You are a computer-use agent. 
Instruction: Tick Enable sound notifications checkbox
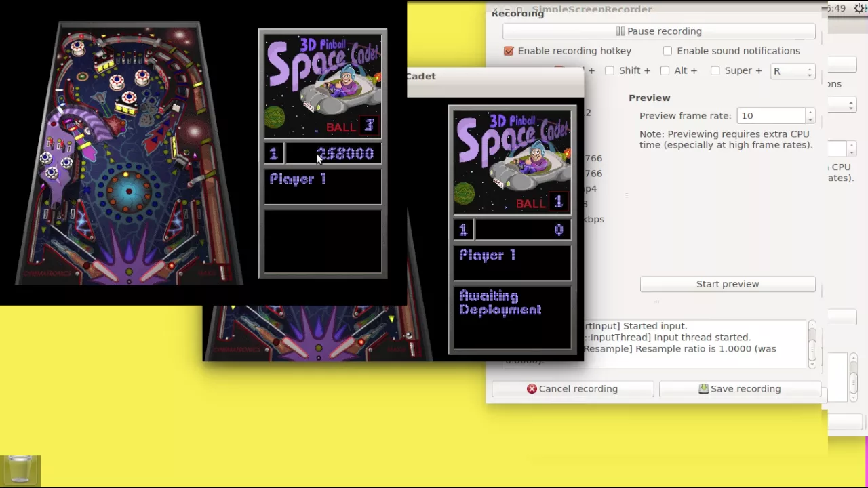(668, 51)
